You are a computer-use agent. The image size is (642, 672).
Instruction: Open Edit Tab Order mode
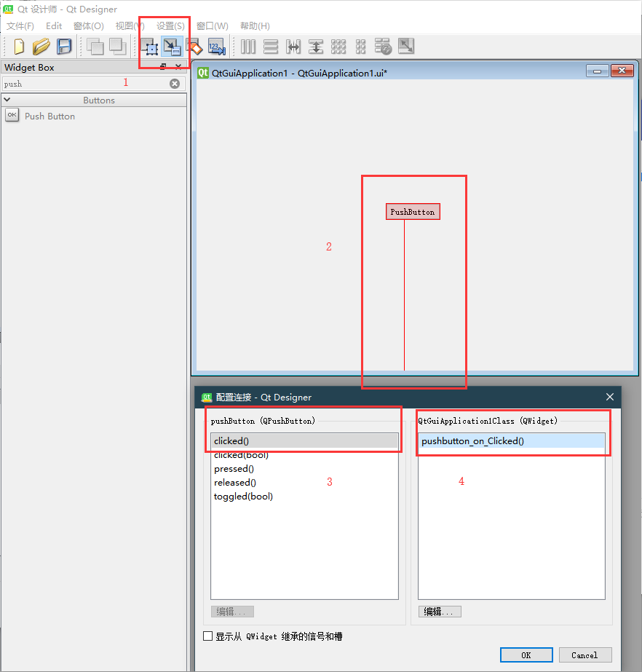(x=216, y=46)
